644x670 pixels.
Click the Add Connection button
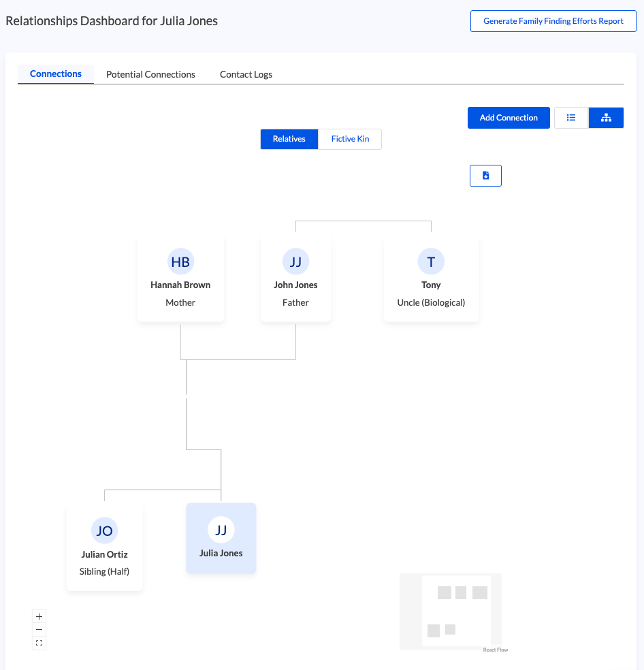[509, 118]
